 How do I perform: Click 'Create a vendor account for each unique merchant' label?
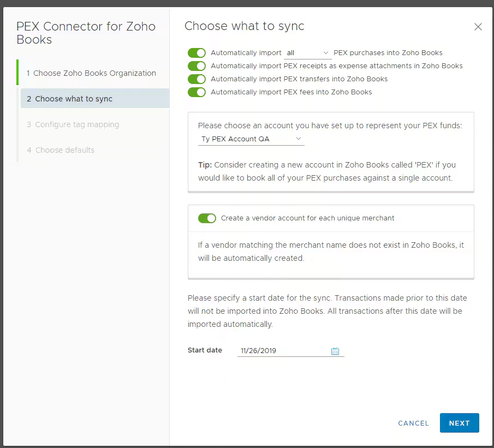coord(307,218)
